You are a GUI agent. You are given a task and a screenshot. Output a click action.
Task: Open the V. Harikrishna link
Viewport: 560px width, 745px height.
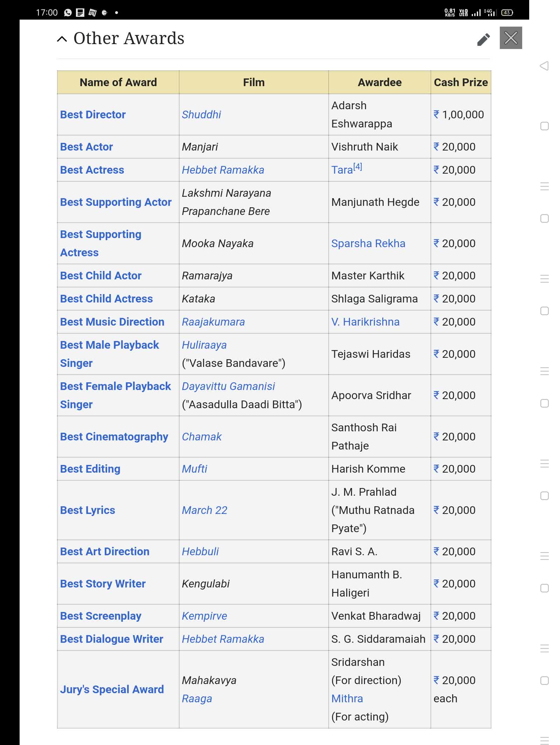coord(365,322)
